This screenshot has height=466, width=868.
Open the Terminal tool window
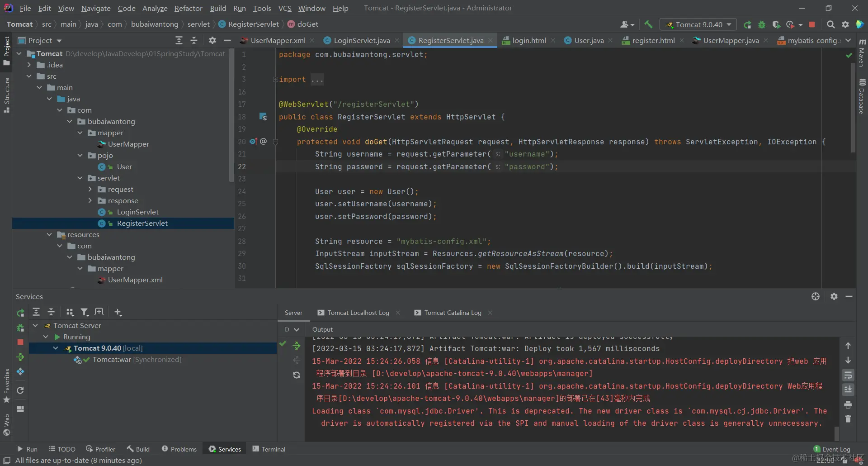[x=269, y=449]
